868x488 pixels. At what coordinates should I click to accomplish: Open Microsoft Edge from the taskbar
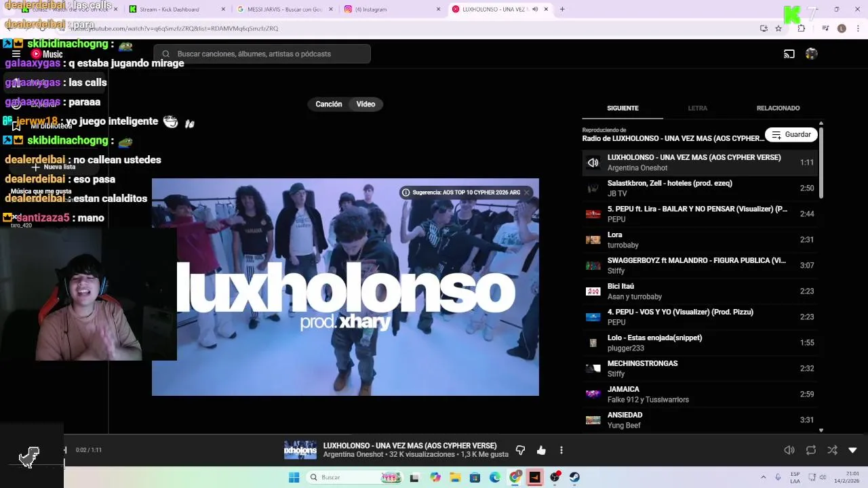coord(495,477)
